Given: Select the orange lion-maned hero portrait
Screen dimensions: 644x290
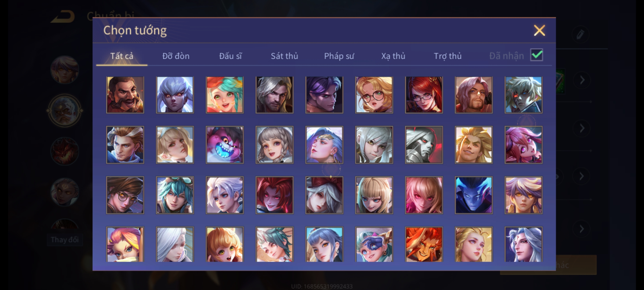Looking at the screenshot, I should pos(424,244).
